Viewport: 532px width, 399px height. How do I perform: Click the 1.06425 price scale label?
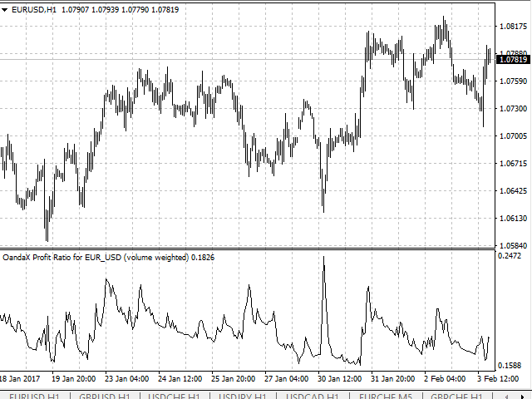click(514, 190)
